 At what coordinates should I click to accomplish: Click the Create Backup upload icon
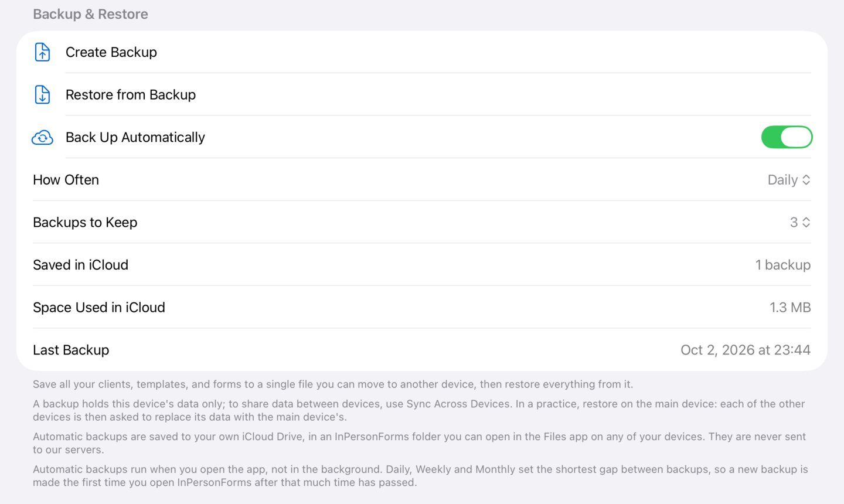[x=42, y=52]
